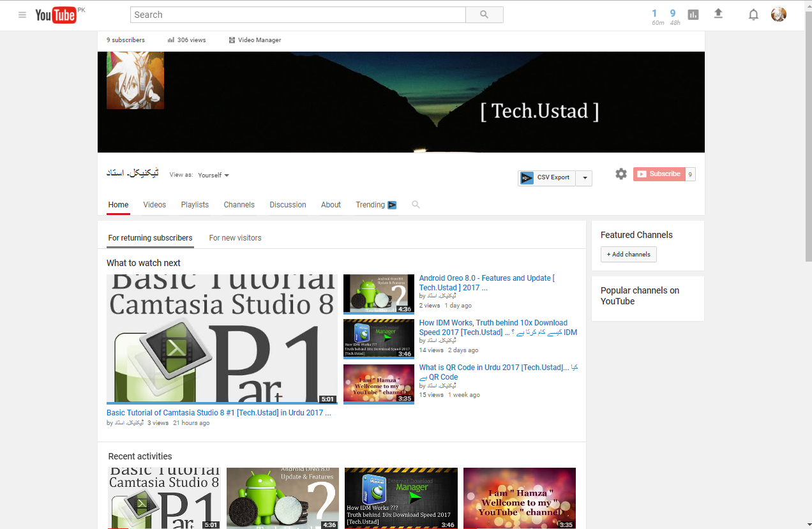Open Hamza channel thumbnail under Recent activities
This screenshot has width=812, height=529.
pyautogui.click(x=520, y=498)
